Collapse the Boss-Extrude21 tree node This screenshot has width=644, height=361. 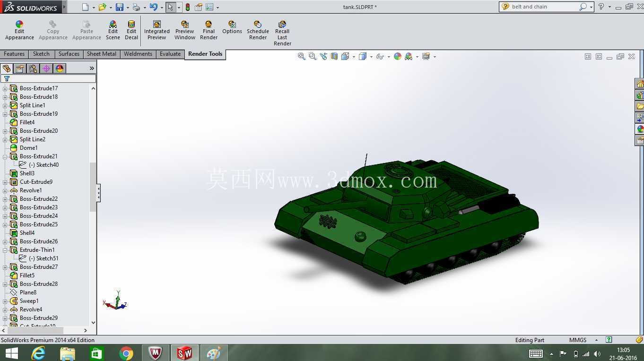click(5, 156)
